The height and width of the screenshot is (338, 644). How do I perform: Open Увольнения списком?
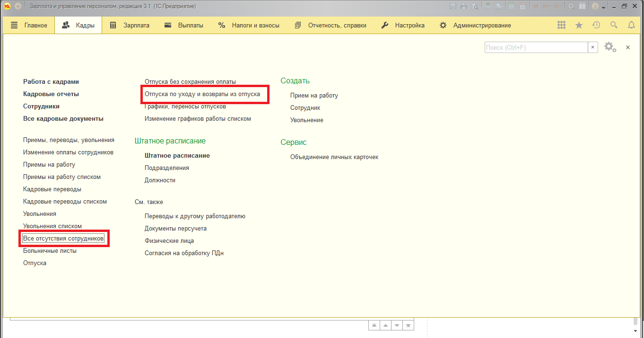click(52, 226)
